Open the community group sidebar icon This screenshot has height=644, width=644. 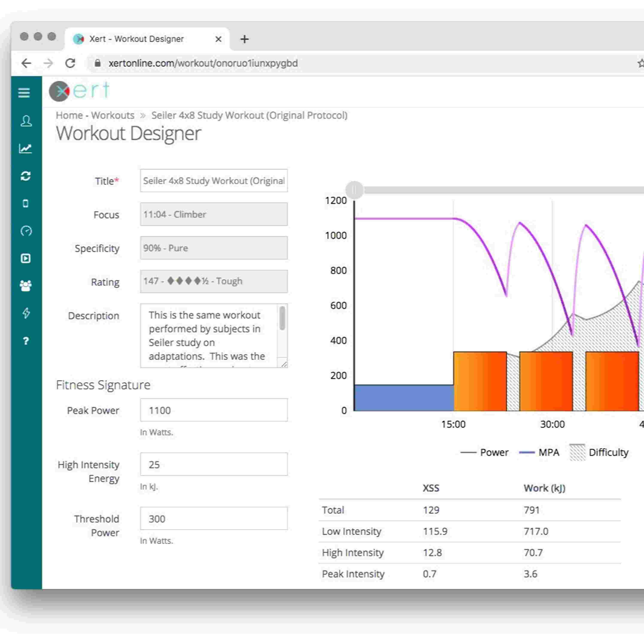coord(26,286)
